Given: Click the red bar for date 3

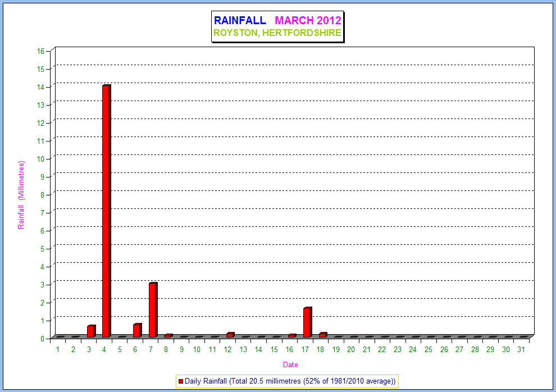Looking at the screenshot, I should click(91, 331).
